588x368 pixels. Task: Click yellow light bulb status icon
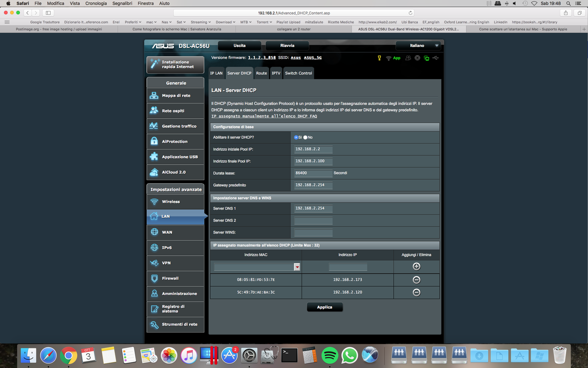pyautogui.click(x=379, y=58)
